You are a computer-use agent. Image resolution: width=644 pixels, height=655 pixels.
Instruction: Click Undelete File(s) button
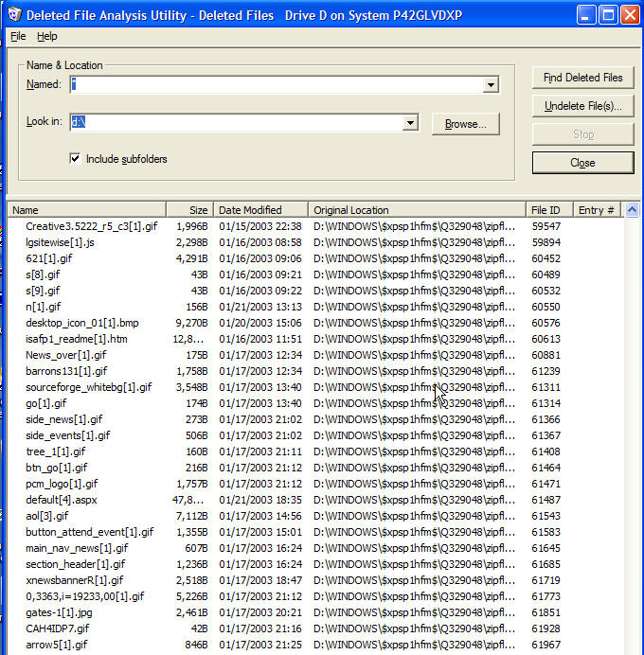pos(582,106)
